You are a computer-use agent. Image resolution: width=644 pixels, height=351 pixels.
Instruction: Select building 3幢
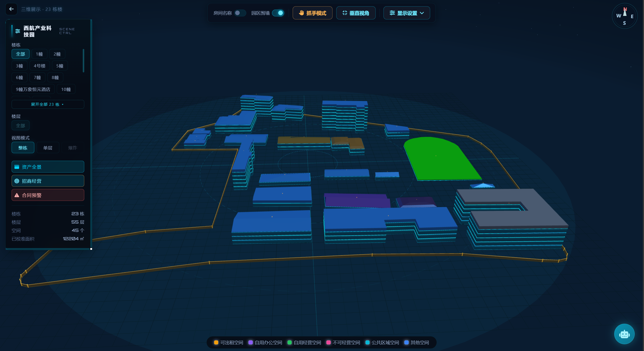[x=19, y=66]
